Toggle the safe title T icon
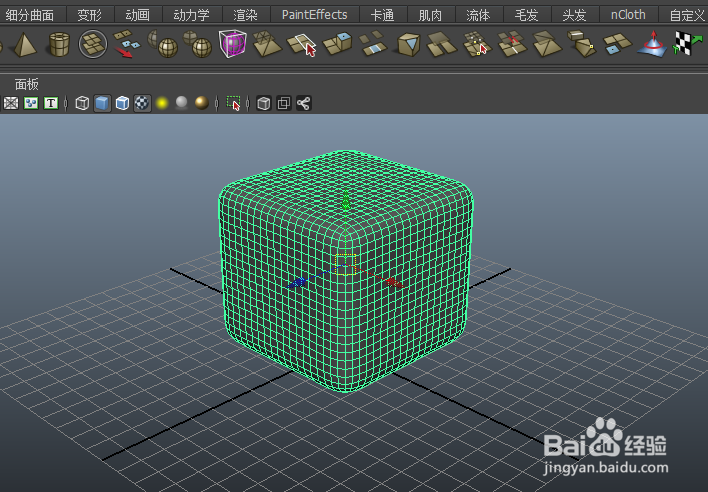 pyautogui.click(x=51, y=103)
